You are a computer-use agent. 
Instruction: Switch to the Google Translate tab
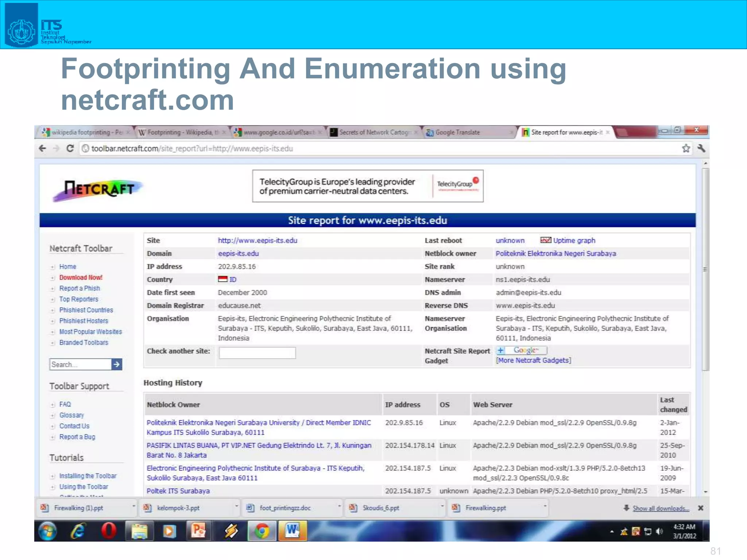470,132
